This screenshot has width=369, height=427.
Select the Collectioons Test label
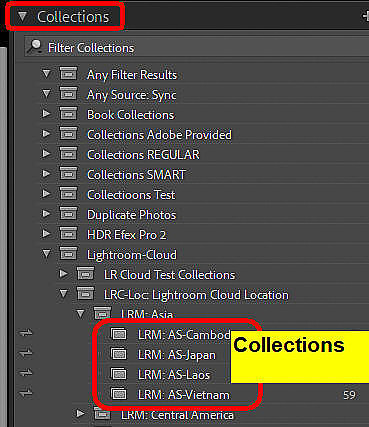[x=131, y=195]
